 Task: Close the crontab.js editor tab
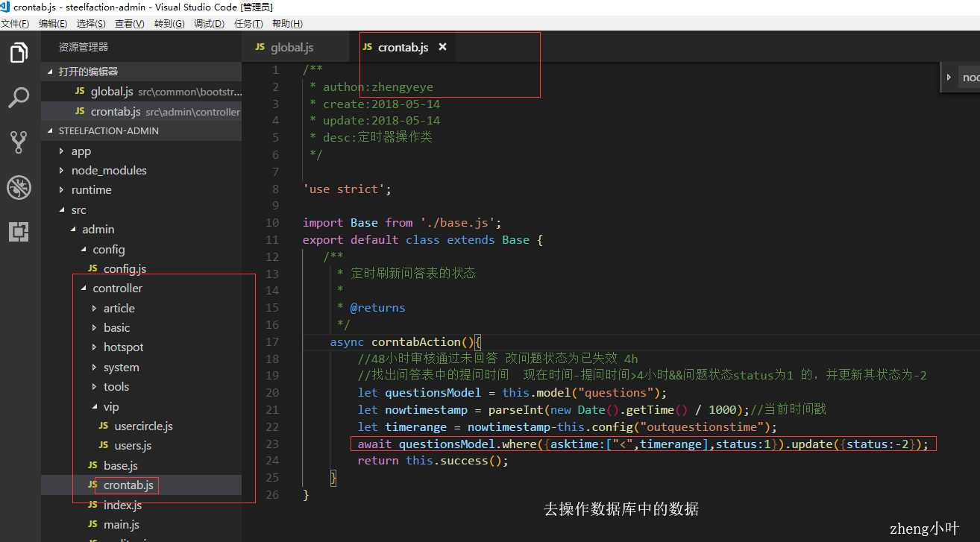click(x=442, y=47)
